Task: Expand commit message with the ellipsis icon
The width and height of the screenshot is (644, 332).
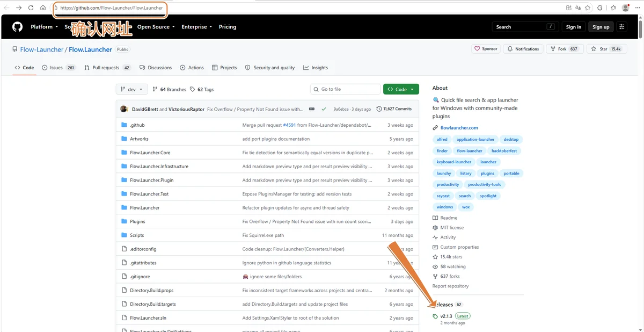Action: (311, 109)
